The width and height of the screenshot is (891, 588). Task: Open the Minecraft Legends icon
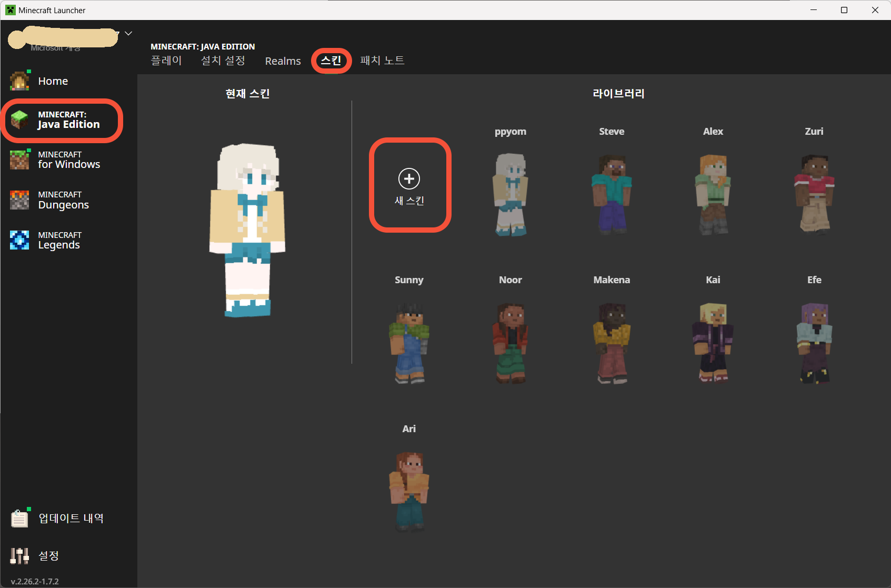point(19,240)
